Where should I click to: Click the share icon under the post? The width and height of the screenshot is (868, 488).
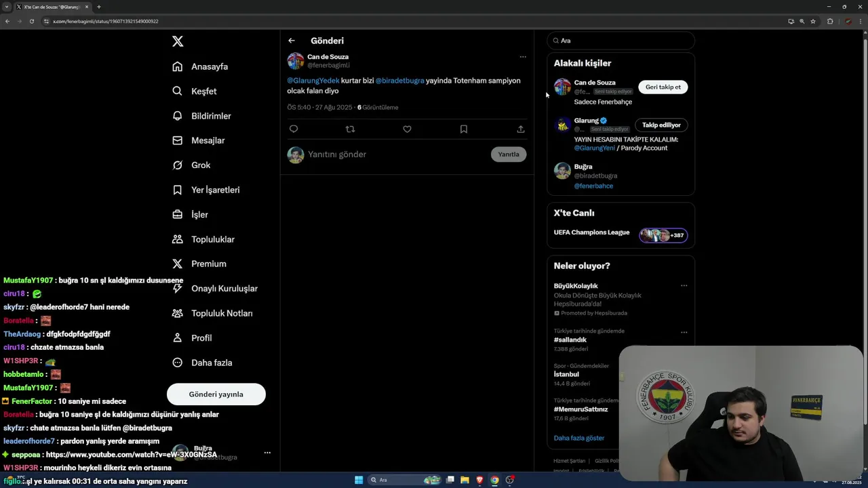point(521,129)
